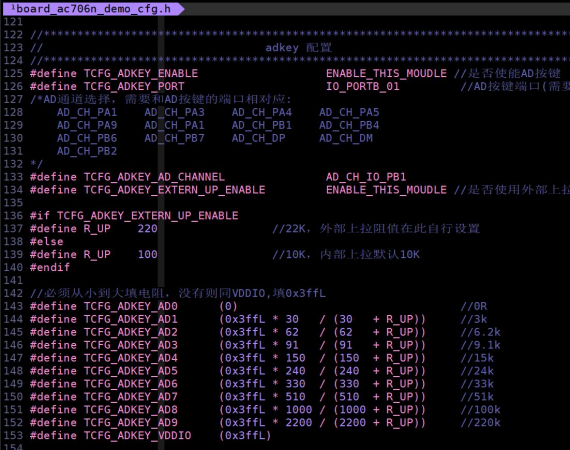Click the (0x3ffL) value on line 153
The width and height of the screenshot is (570, 450).
click(x=245, y=436)
